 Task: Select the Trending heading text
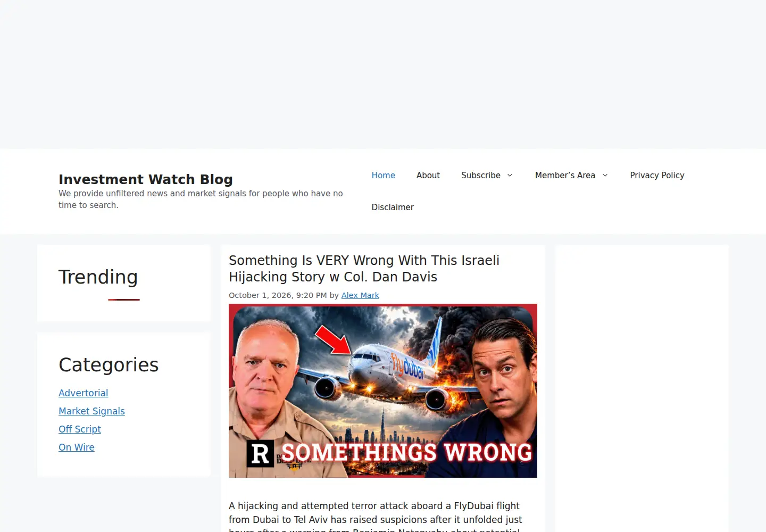coord(98,277)
